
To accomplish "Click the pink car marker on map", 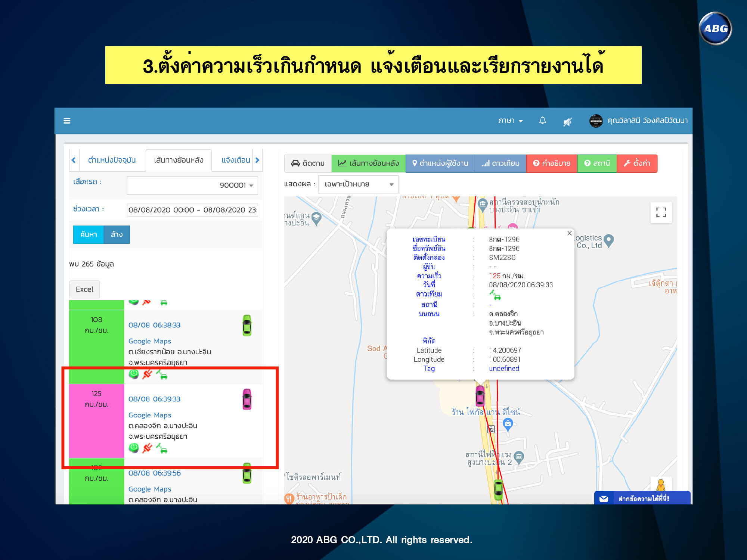I will 480,395.
